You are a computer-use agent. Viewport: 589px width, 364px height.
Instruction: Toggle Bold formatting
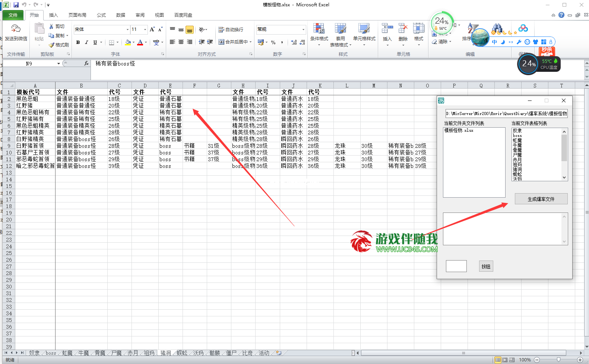click(78, 42)
